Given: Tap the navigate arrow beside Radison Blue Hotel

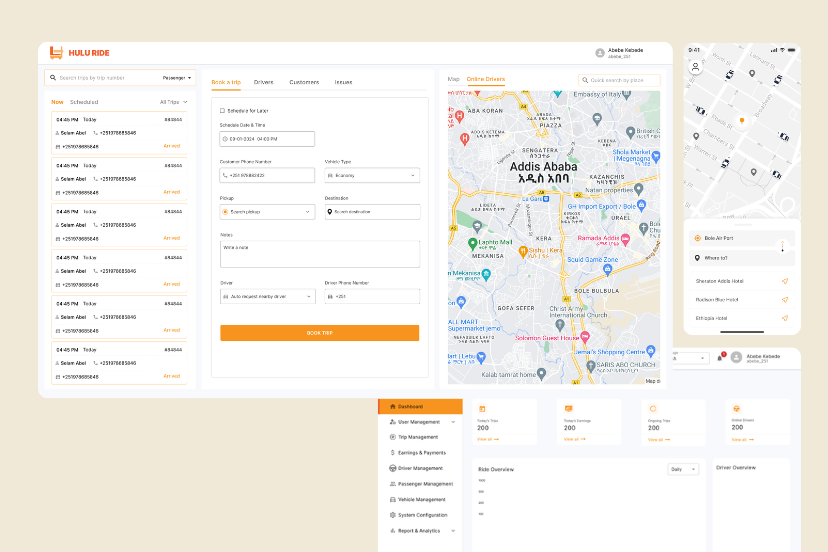Looking at the screenshot, I should point(785,300).
